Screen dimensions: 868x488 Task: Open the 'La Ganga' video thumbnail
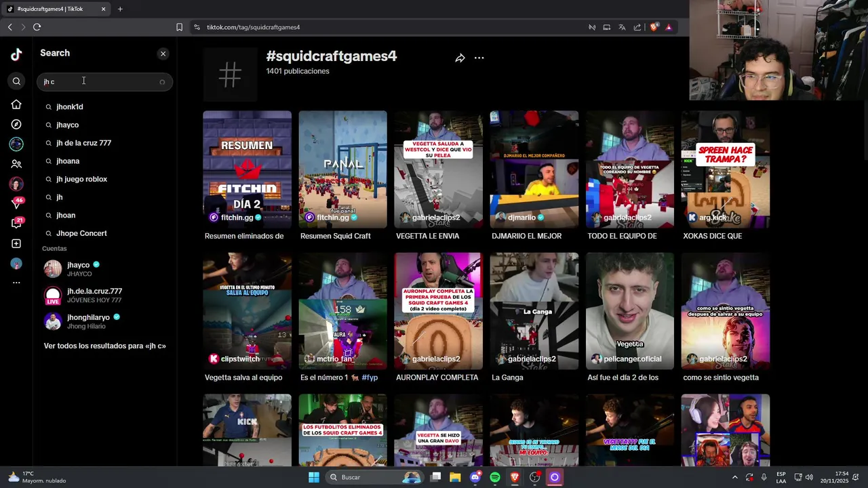(x=534, y=311)
